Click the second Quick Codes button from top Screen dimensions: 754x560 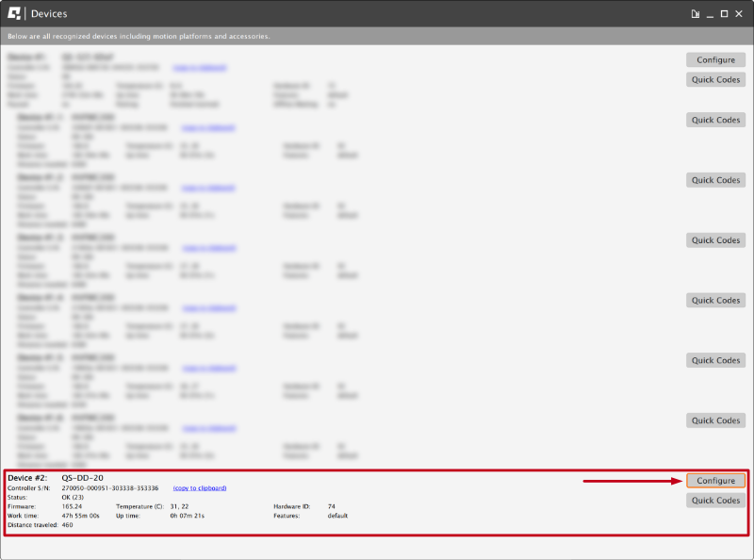(714, 120)
